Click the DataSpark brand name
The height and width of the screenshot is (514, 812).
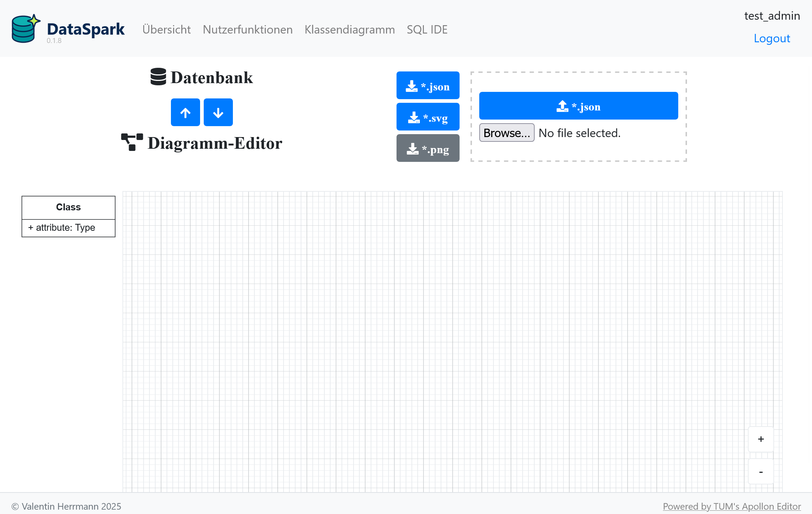click(86, 29)
